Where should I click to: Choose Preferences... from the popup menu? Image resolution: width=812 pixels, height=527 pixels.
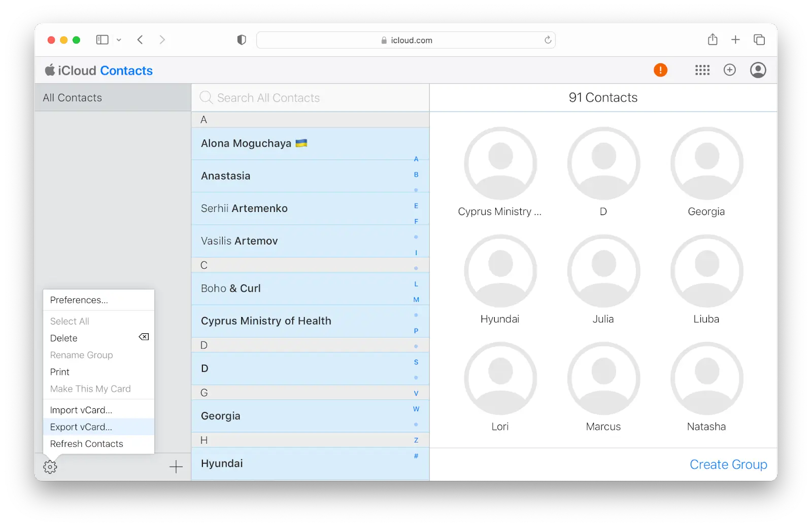point(98,300)
